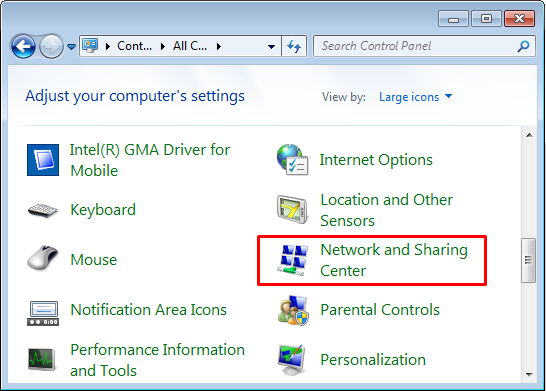Expand arrow before 'Cont...' breadcrumb
Screen dimensions: 546x391
pos(108,46)
